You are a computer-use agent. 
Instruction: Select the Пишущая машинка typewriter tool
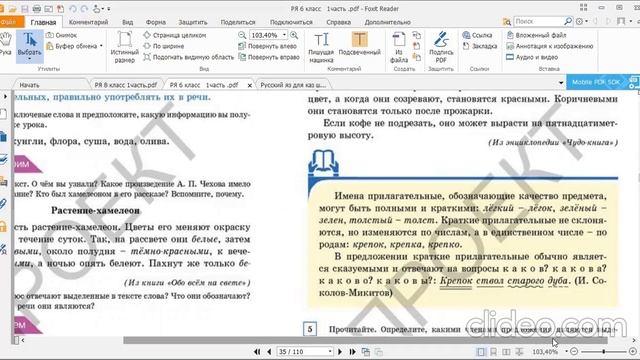pyautogui.click(x=321, y=47)
